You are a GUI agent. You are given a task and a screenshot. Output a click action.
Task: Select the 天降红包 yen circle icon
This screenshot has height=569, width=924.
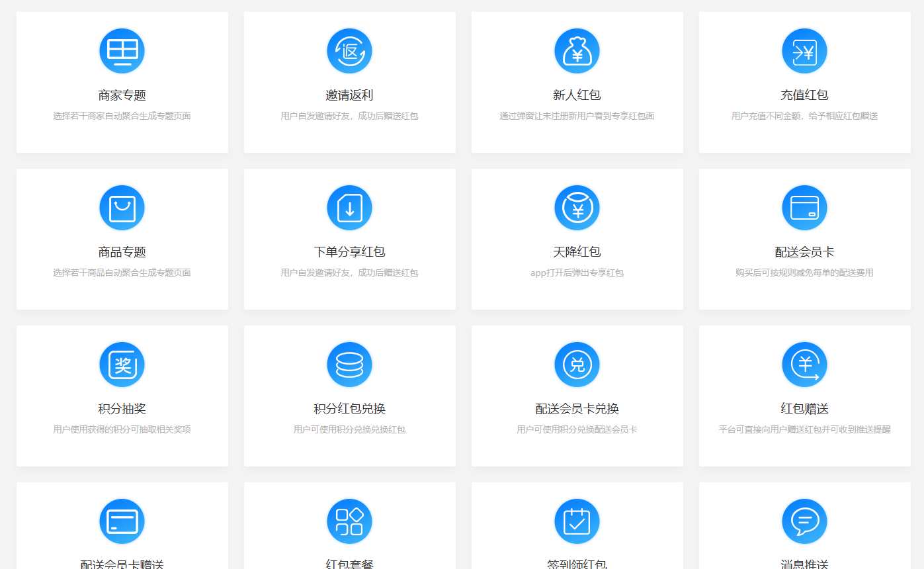pos(577,208)
